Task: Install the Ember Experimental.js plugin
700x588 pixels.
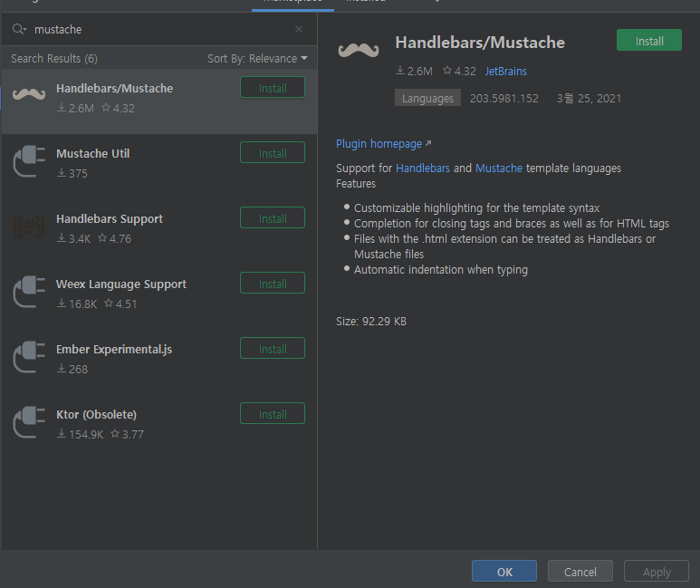Action: [x=273, y=349]
